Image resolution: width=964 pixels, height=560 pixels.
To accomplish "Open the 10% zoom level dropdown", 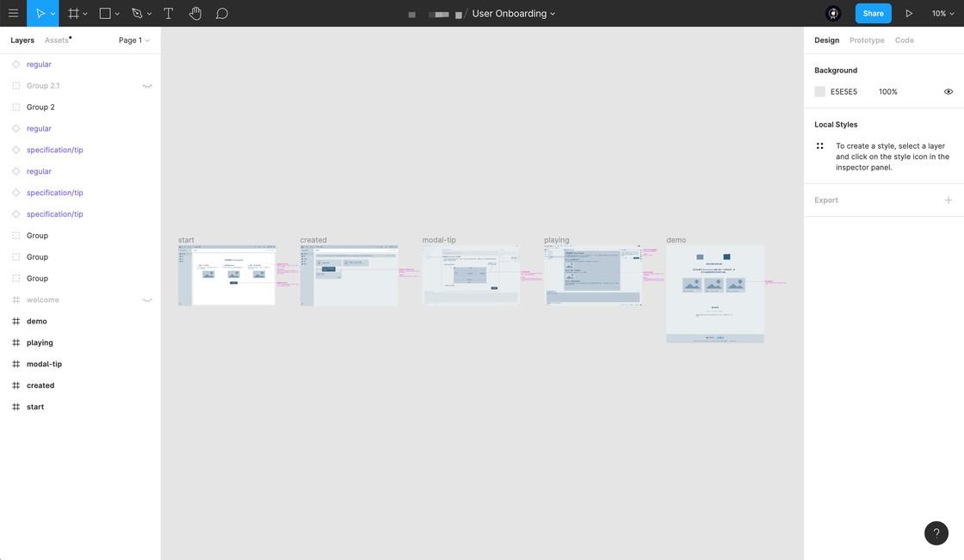I will pos(942,14).
